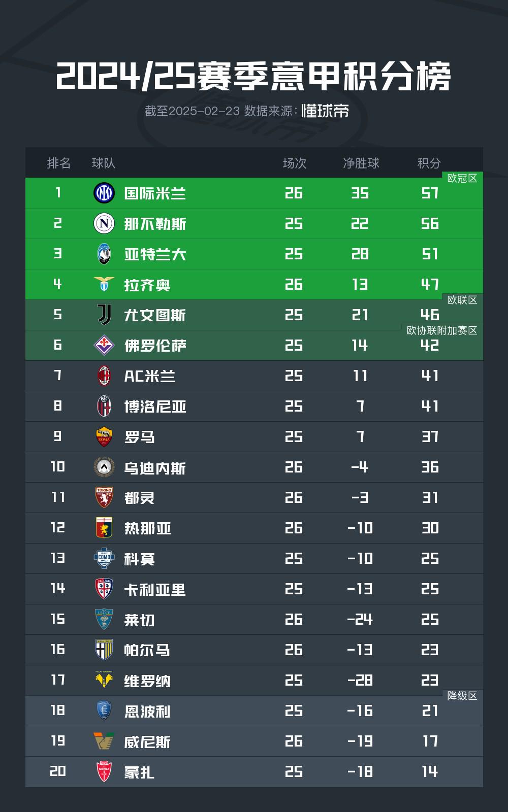Select the AC Milan badge icon
The image size is (508, 812).
104,376
